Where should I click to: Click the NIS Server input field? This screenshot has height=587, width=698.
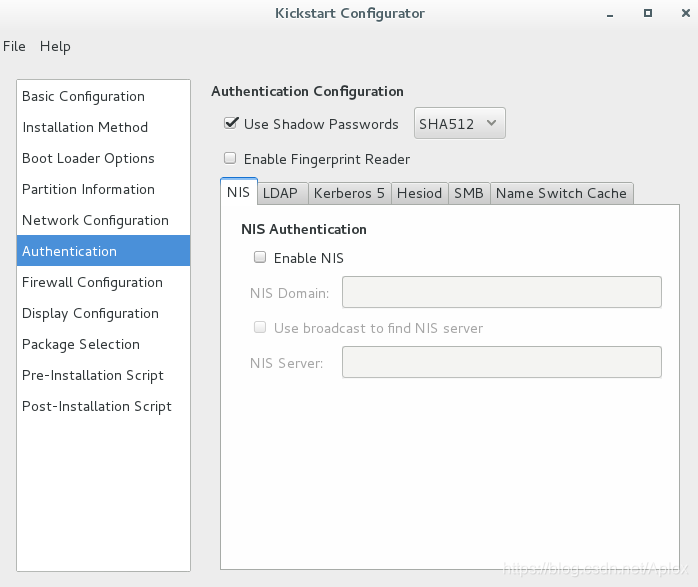(502, 362)
